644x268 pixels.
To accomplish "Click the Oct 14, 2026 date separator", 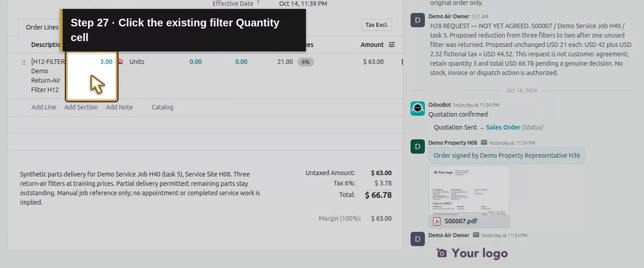I will tap(522, 90).
